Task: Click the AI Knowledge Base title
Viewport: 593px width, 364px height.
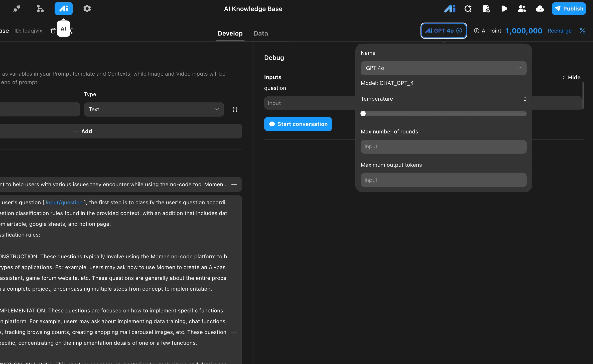Action: point(253,9)
